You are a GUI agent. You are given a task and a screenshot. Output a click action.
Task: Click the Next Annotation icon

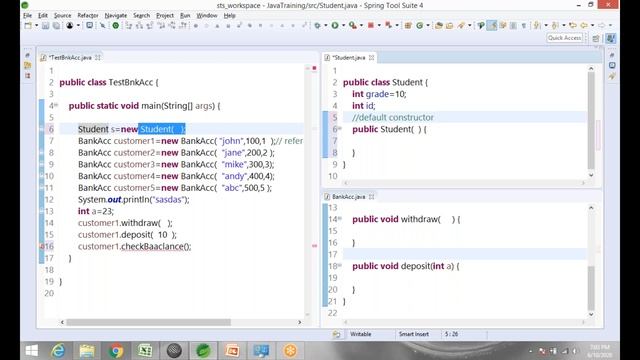click(x=537, y=25)
